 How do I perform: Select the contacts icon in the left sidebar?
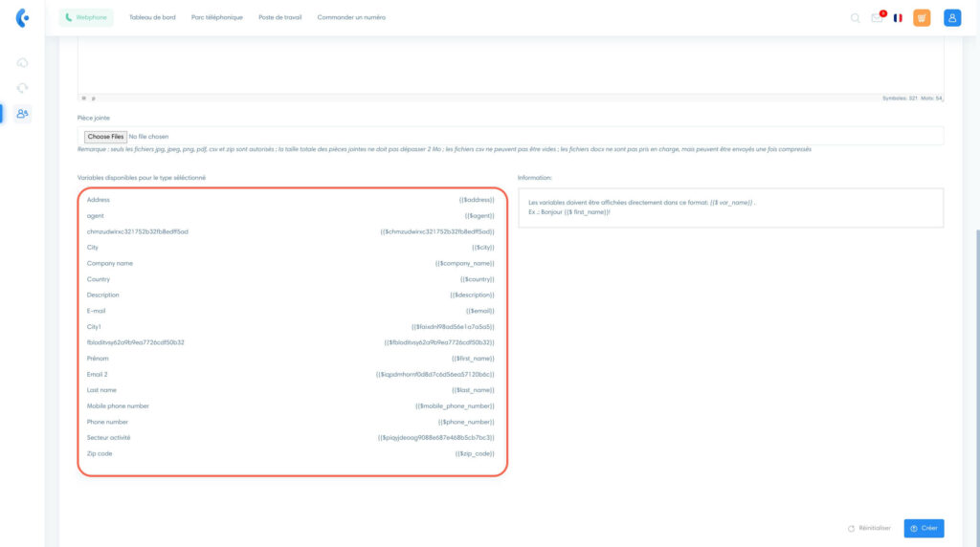pyautogui.click(x=22, y=114)
